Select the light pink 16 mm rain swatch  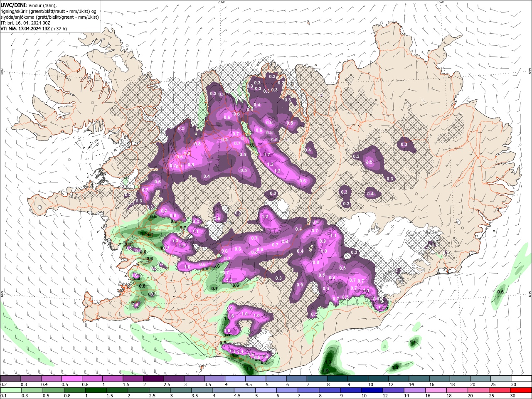point(436,390)
